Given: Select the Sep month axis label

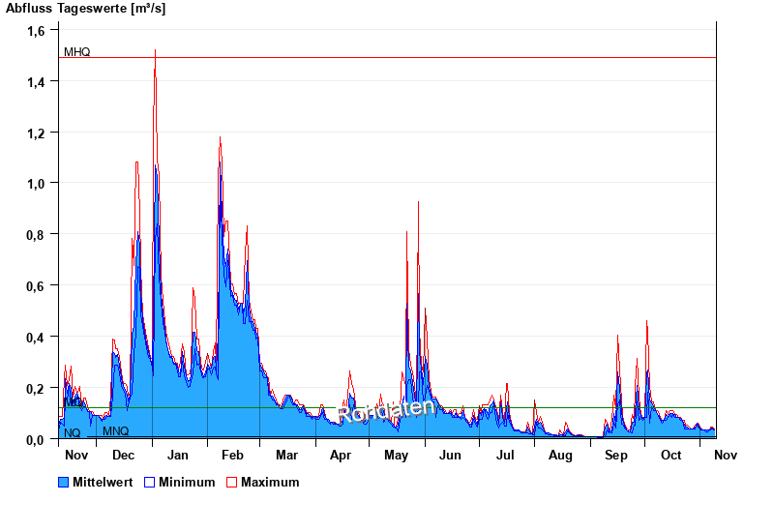Looking at the screenshot, I should [615, 455].
